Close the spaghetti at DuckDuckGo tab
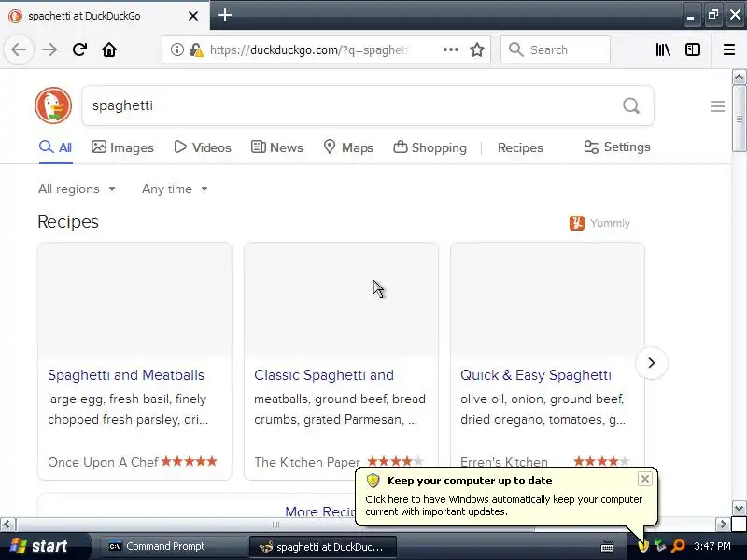The width and height of the screenshot is (747, 560). pos(193,16)
